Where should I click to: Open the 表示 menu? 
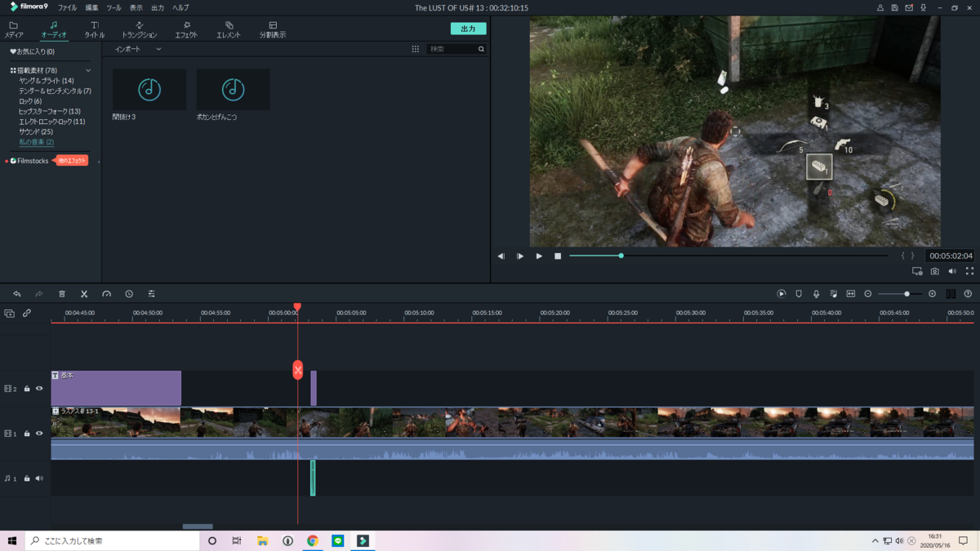(136, 7)
